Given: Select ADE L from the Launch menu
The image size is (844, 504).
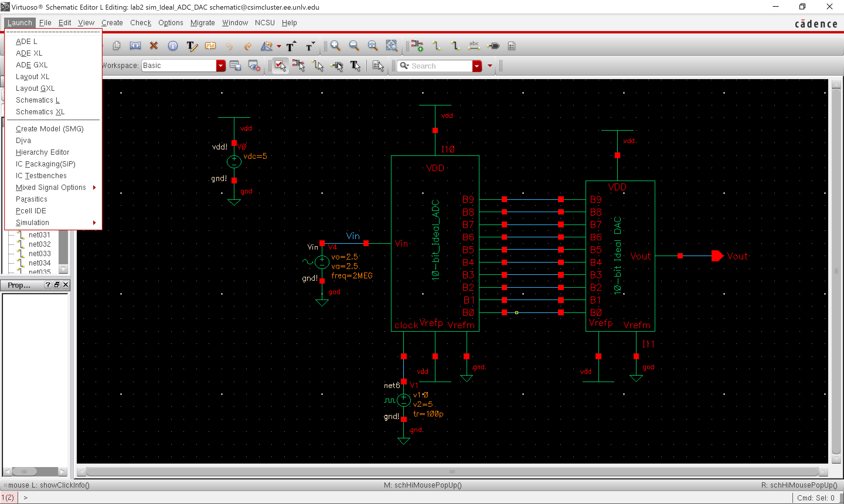Looking at the screenshot, I should [26, 41].
